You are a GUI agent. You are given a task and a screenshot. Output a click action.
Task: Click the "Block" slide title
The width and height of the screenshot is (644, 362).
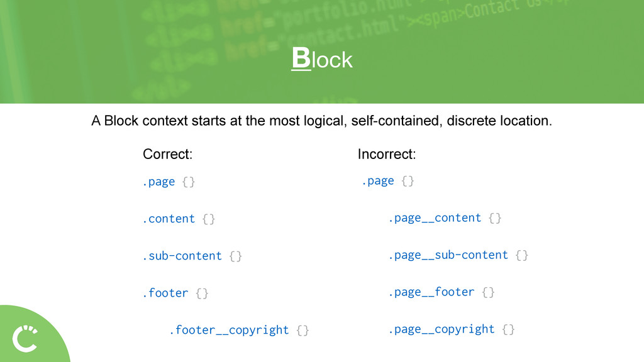tap(322, 60)
